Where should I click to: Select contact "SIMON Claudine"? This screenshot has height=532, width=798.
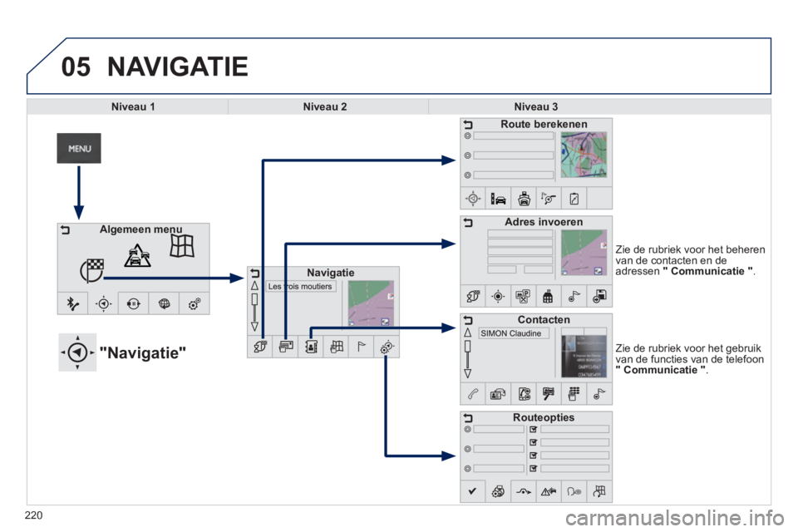coord(514,333)
